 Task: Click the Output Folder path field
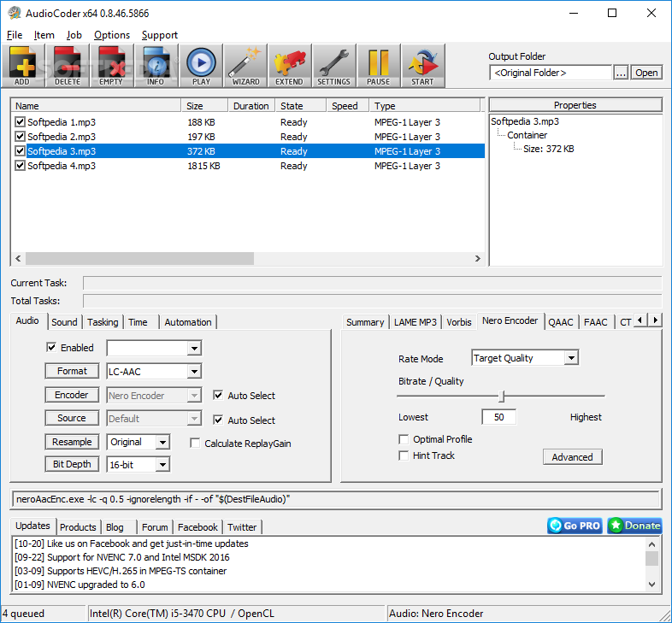click(551, 73)
